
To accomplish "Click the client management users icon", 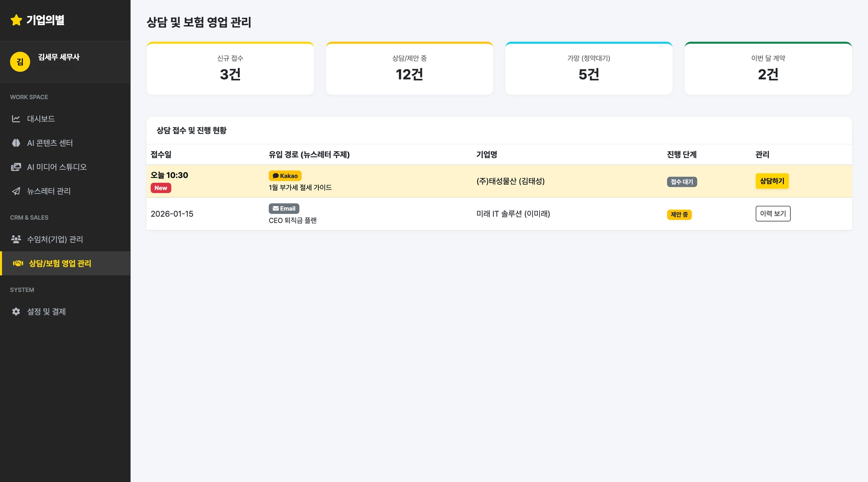I will point(16,239).
